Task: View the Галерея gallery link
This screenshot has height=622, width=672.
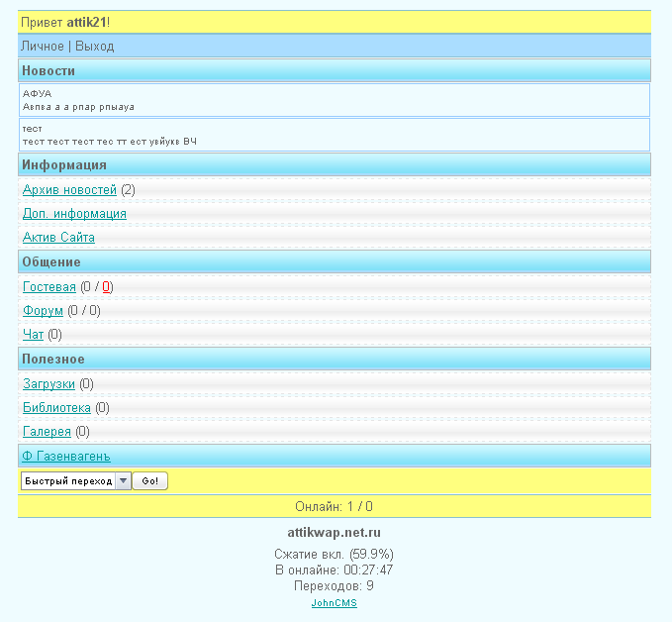Action: [47, 431]
